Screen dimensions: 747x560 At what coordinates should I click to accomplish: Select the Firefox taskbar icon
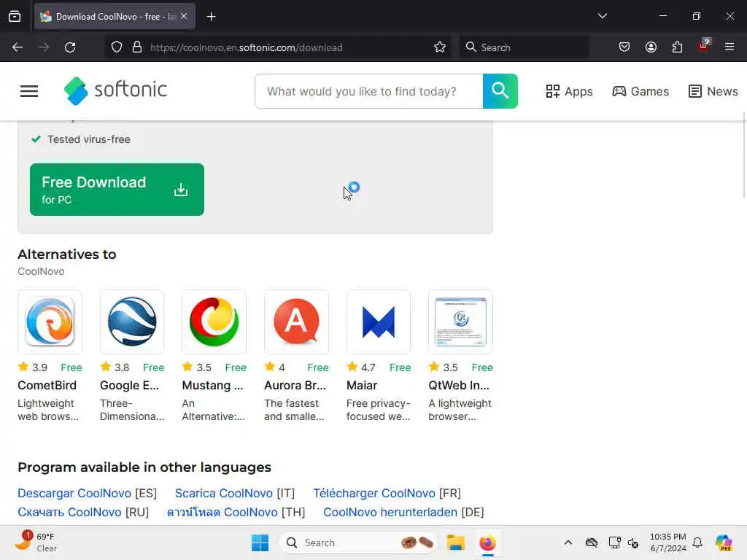point(487,542)
